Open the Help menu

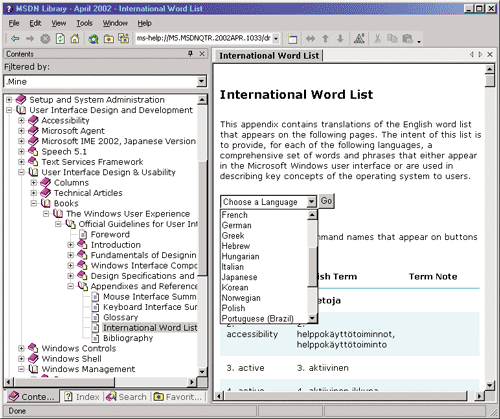[x=144, y=23]
